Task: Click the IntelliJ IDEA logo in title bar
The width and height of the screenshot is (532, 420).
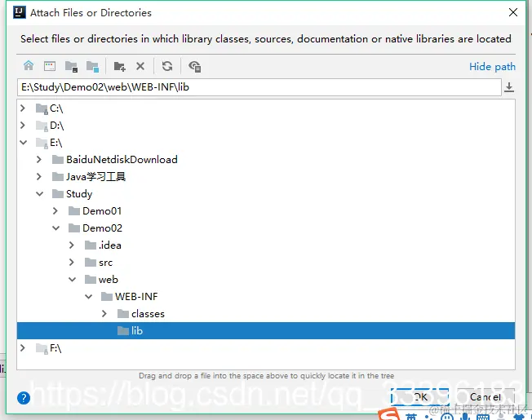Action: (x=20, y=12)
